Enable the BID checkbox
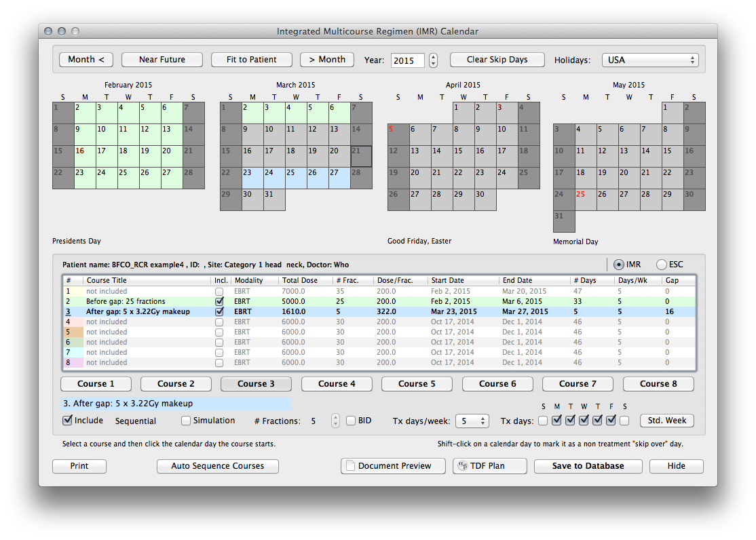 click(x=351, y=421)
